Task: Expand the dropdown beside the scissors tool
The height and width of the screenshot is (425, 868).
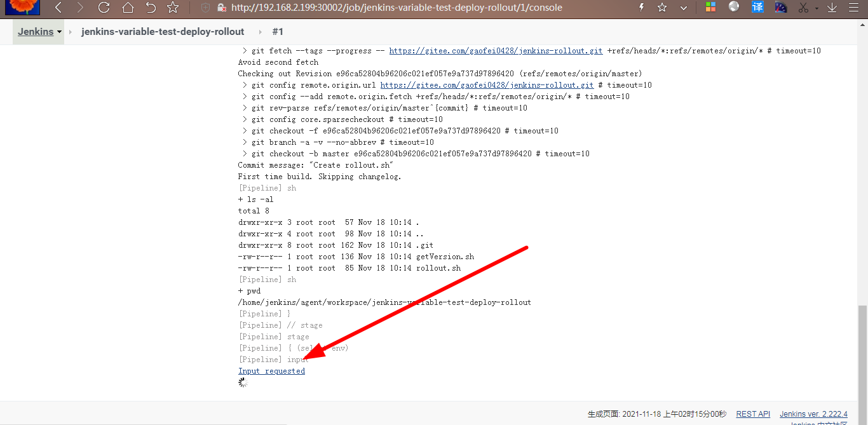Action: [x=817, y=8]
